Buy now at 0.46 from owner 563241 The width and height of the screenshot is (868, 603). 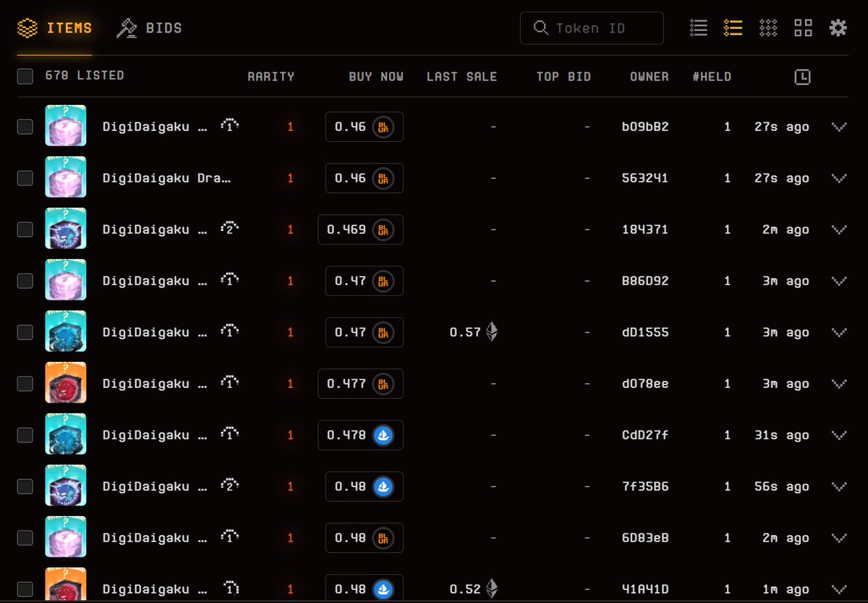pyautogui.click(x=365, y=178)
